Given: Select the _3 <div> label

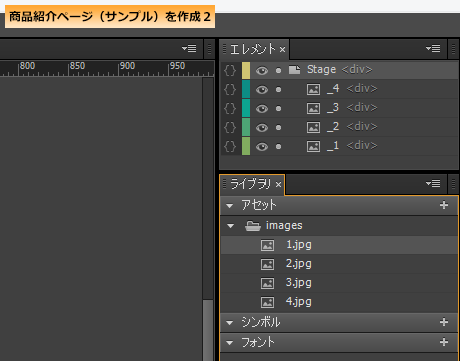Looking at the screenshot, I should click(362, 107).
